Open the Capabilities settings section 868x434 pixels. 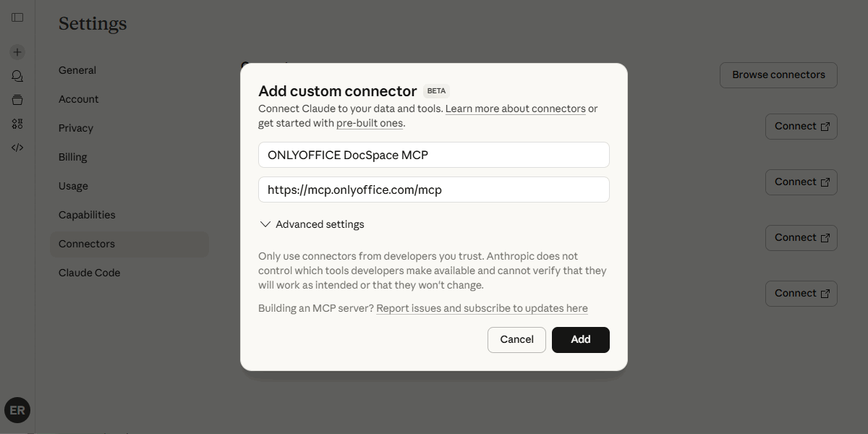87,215
